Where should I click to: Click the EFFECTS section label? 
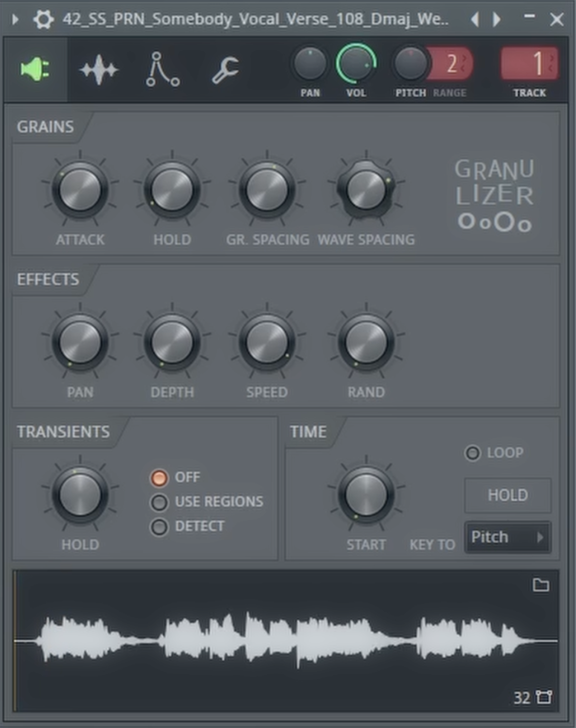(48, 280)
